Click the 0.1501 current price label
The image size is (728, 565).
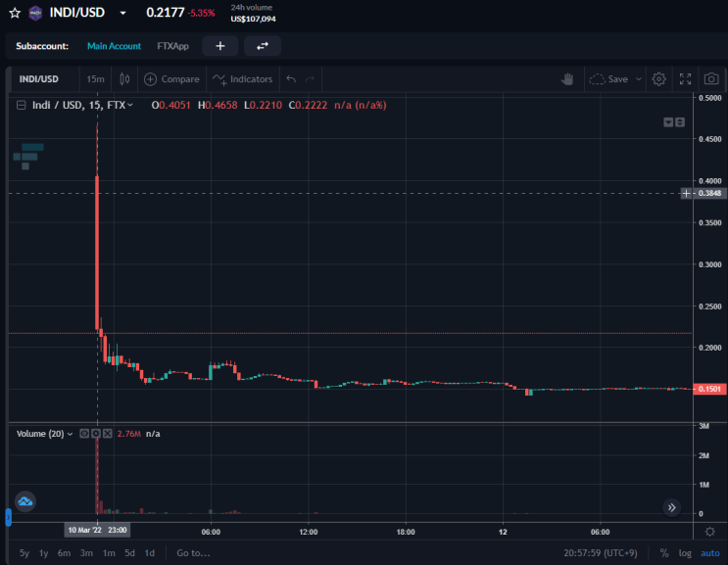(x=710, y=389)
